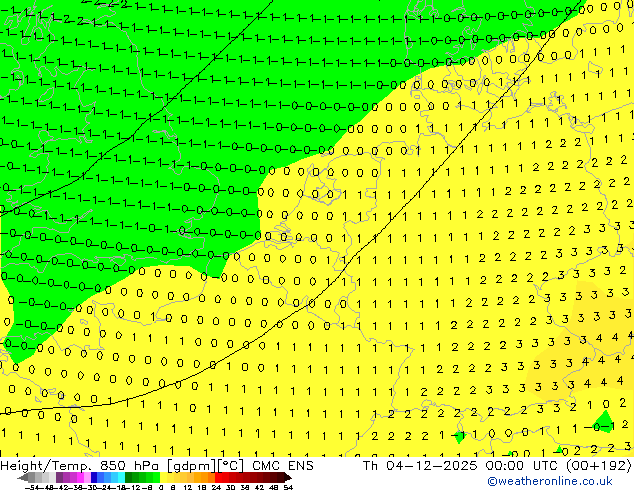This screenshot has width=634, height=490.
Task: Click the weatheronline.co.uk copyright link
Action: click(550, 481)
